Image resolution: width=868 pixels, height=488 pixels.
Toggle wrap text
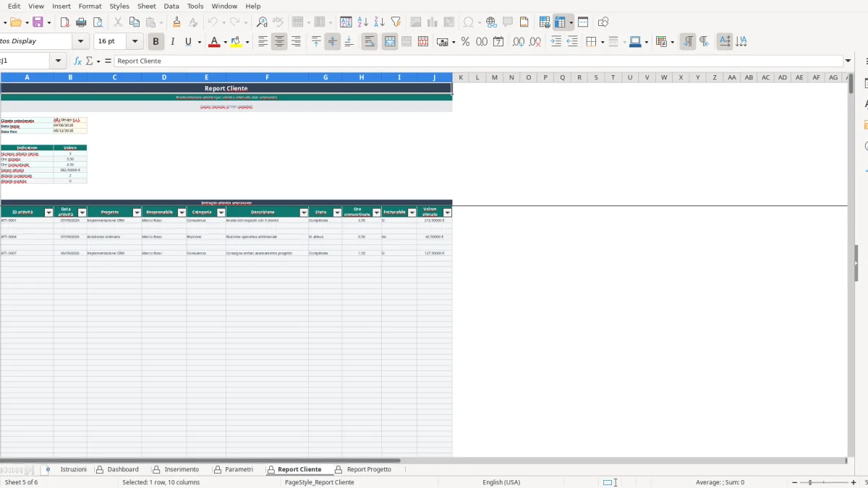tap(370, 42)
